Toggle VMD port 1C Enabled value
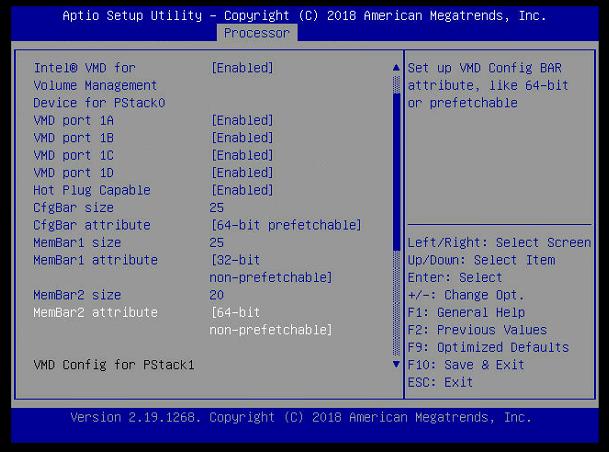The image size is (609, 452). pyautogui.click(x=242, y=155)
